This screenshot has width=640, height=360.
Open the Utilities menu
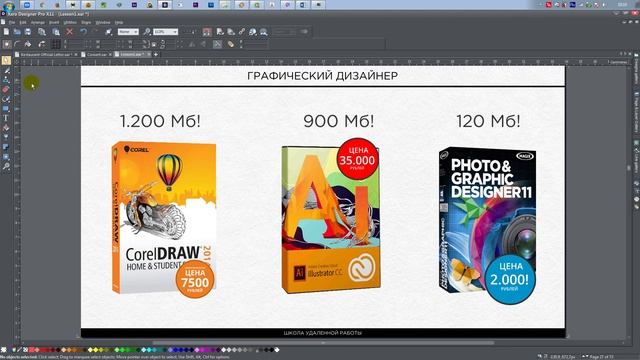(70, 22)
